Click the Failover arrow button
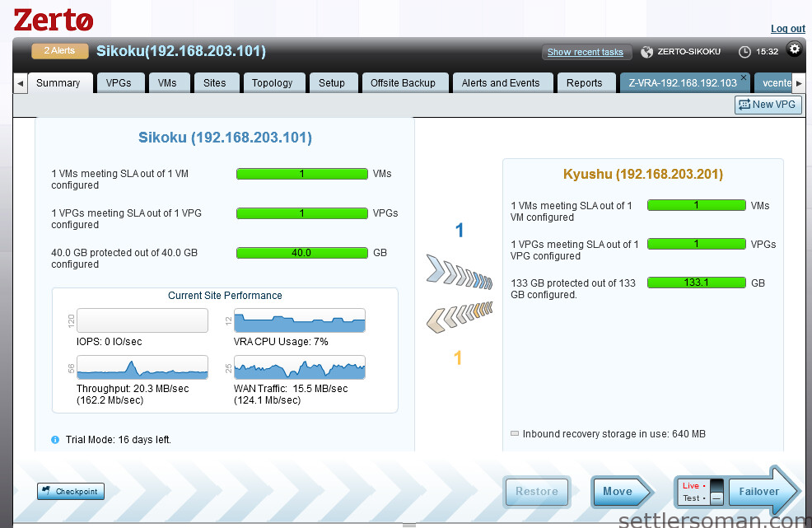This screenshot has width=812, height=528. click(x=763, y=491)
